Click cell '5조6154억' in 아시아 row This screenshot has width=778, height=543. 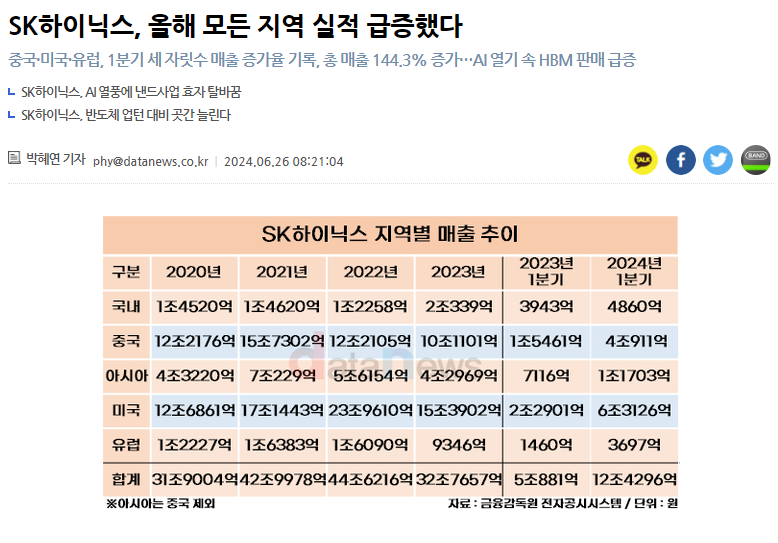(x=370, y=376)
